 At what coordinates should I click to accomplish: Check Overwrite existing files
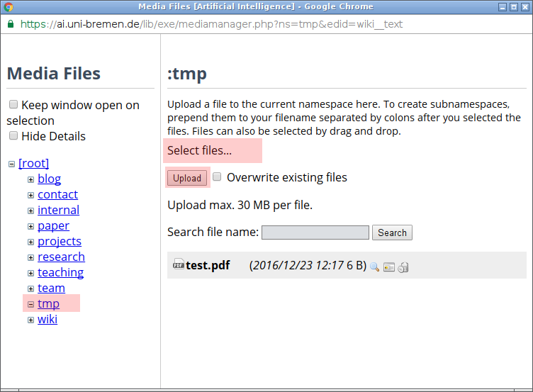[x=218, y=177]
